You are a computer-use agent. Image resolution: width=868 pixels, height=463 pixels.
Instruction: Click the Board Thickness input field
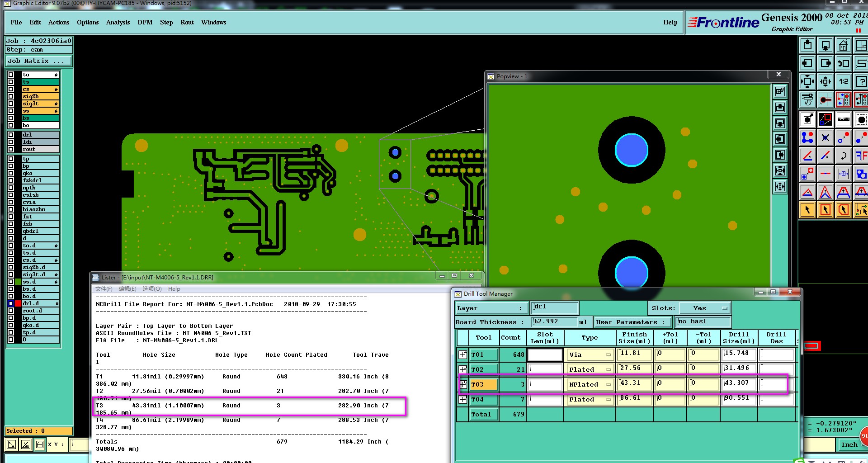click(x=554, y=321)
